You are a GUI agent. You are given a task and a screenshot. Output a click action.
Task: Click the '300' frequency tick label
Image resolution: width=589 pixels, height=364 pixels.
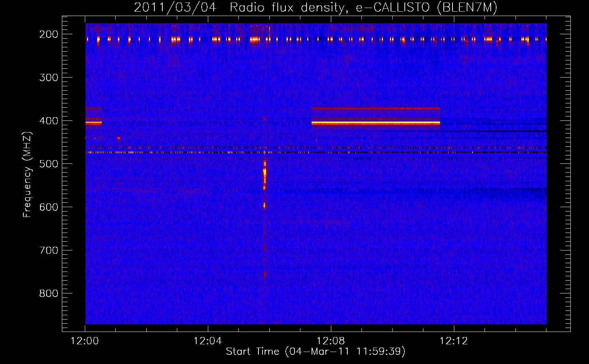tap(49, 78)
